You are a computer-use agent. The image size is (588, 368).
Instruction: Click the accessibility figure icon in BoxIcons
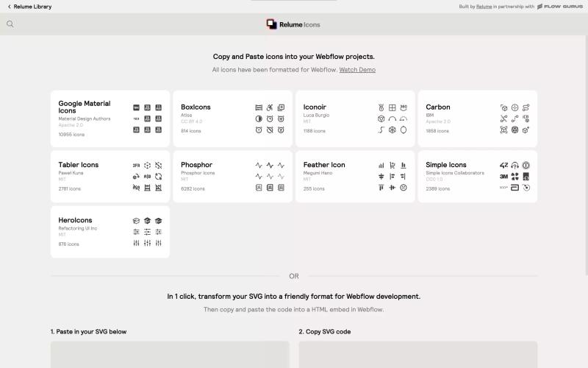270,107
